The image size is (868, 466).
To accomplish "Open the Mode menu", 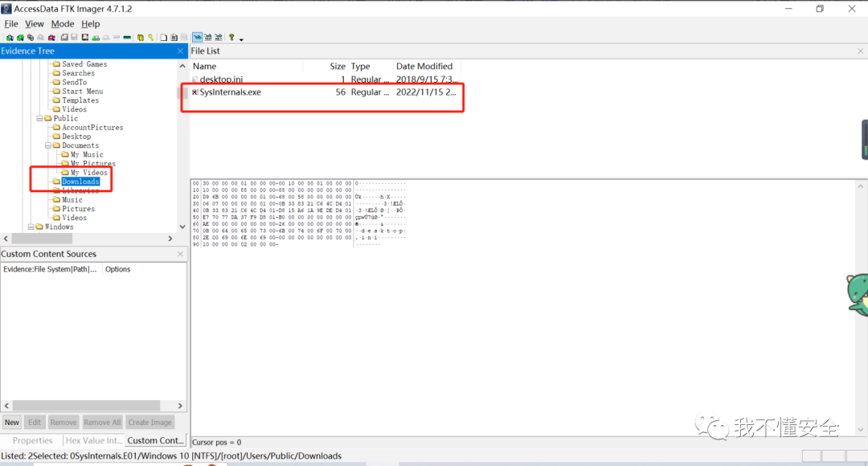I will pos(63,24).
